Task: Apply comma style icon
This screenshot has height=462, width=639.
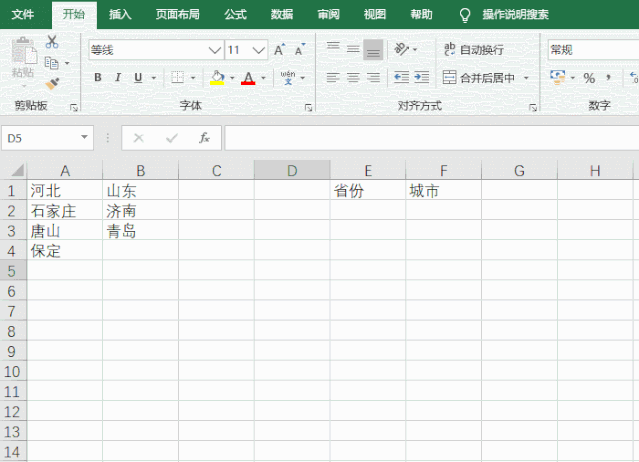Action: 608,77
